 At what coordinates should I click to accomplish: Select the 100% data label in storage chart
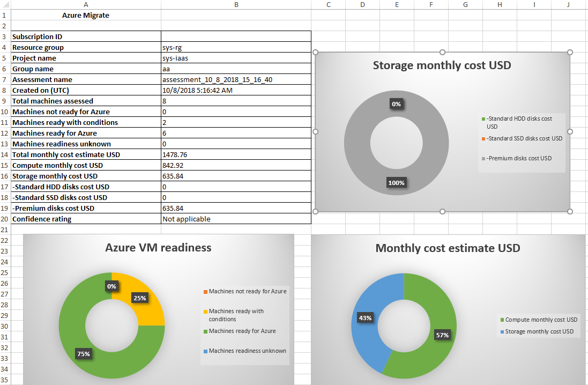tap(396, 183)
